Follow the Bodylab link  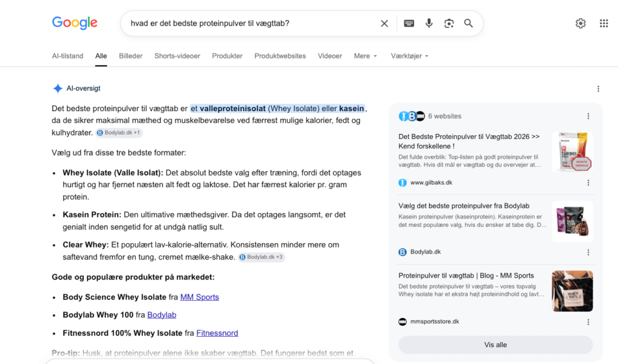click(x=162, y=315)
